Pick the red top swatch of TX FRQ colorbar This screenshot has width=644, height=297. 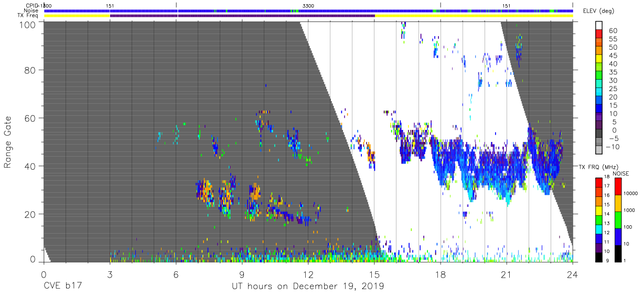tap(598, 182)
